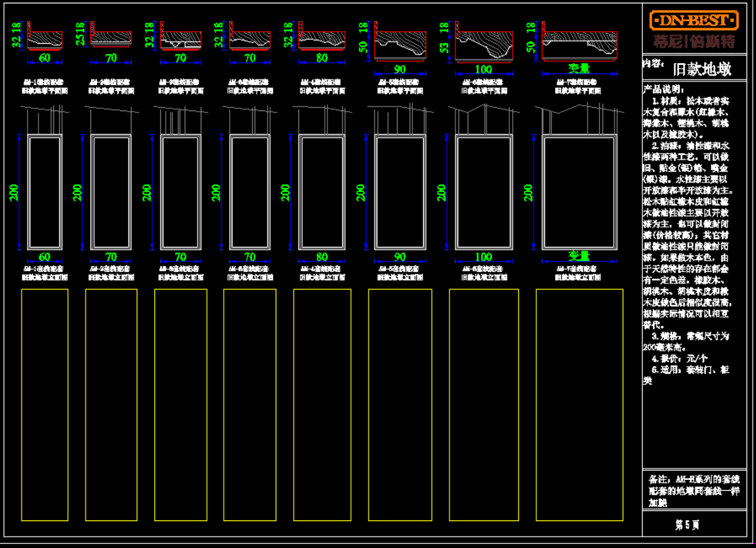Select the narrowest yellow rectangle outline

[x=44, y=405]
